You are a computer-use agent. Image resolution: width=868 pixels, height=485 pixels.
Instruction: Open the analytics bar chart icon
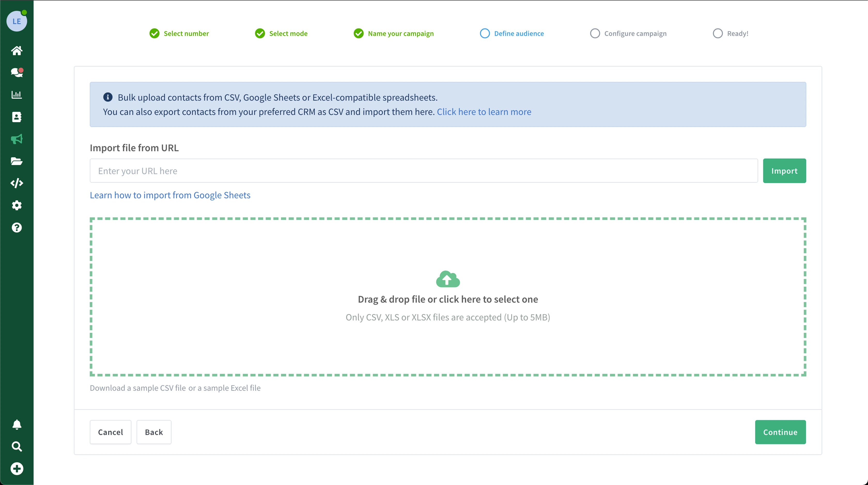[x=17, y=95]
